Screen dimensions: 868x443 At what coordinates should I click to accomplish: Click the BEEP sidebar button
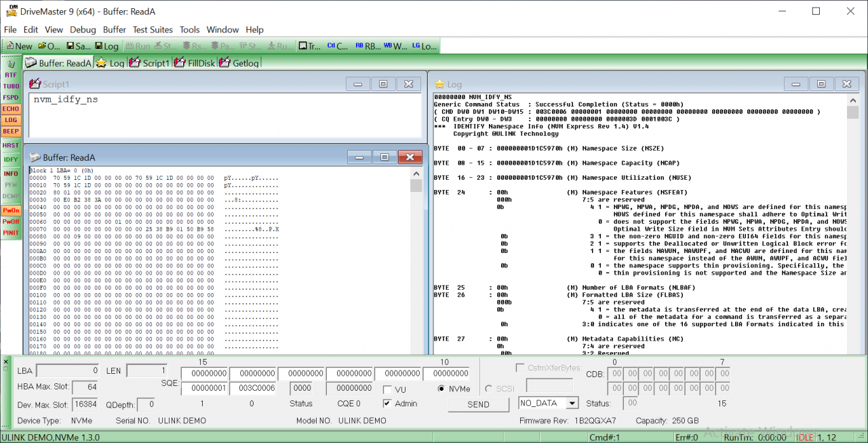[x=11, y=131]
